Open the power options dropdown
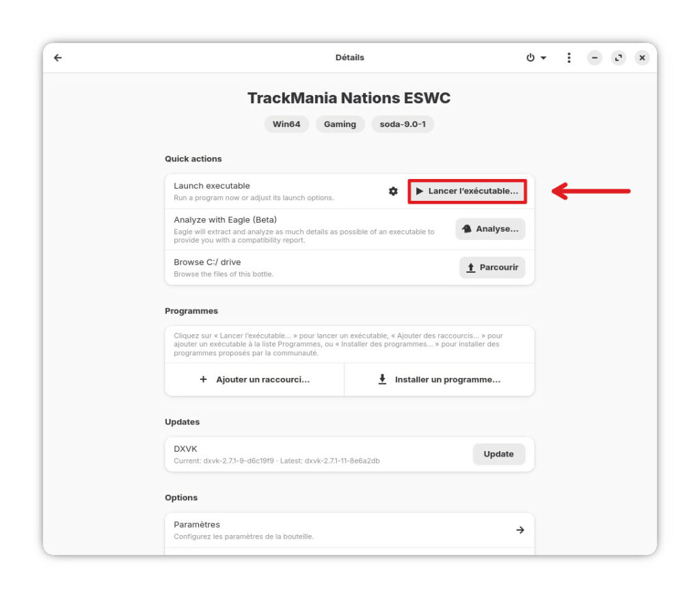The image size is (700, 598). (536, 58)
